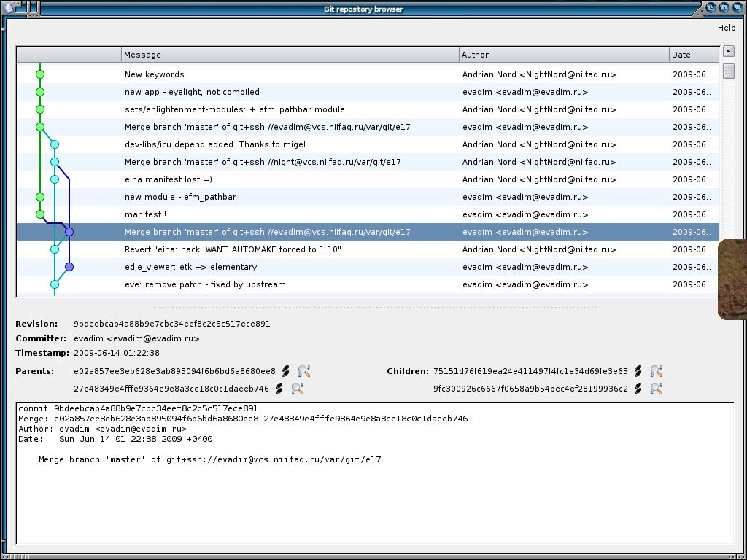Click magnifier icon beside child 75151d76f619
This screenshot has width=747, height=560.
656,371
